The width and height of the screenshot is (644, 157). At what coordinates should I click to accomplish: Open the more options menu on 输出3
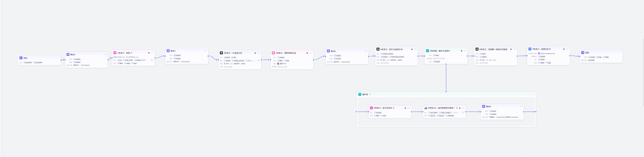366,51
